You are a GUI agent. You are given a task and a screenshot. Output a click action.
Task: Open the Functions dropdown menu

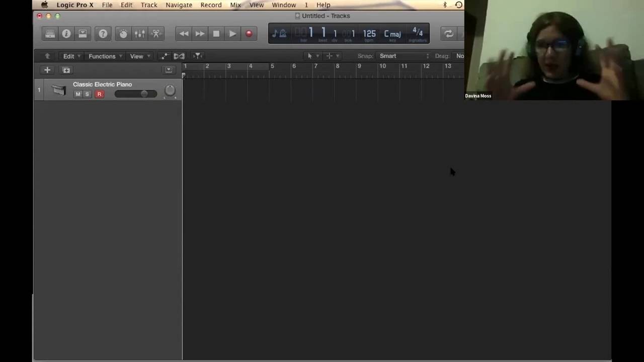point(105,56)
